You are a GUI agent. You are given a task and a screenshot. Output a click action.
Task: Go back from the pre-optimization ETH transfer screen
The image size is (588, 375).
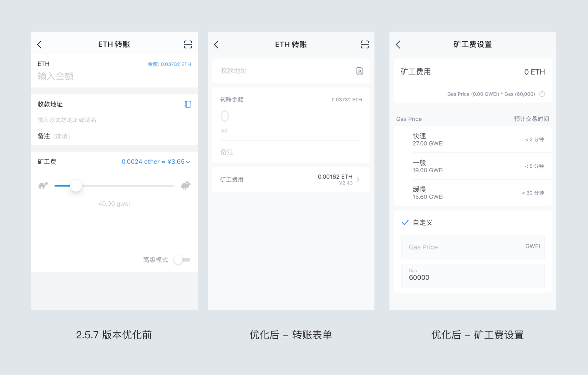pos(40,44)
